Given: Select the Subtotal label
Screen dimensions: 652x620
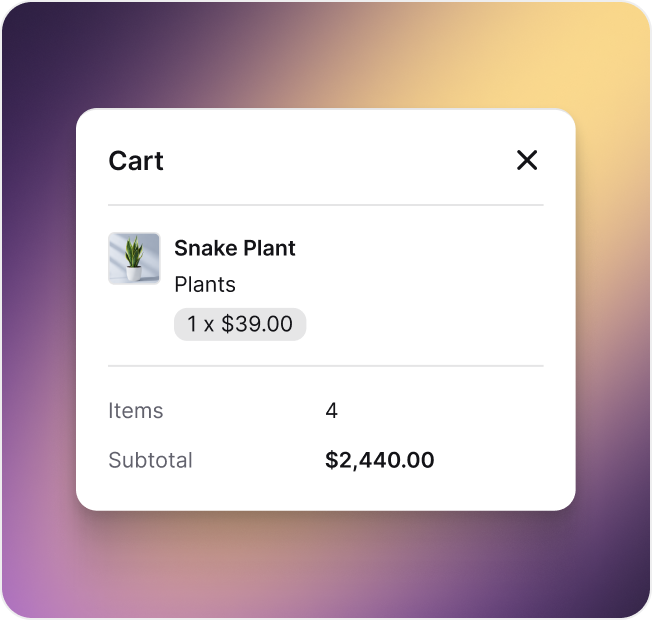Looking at the screenshot, I should [151, 461].
